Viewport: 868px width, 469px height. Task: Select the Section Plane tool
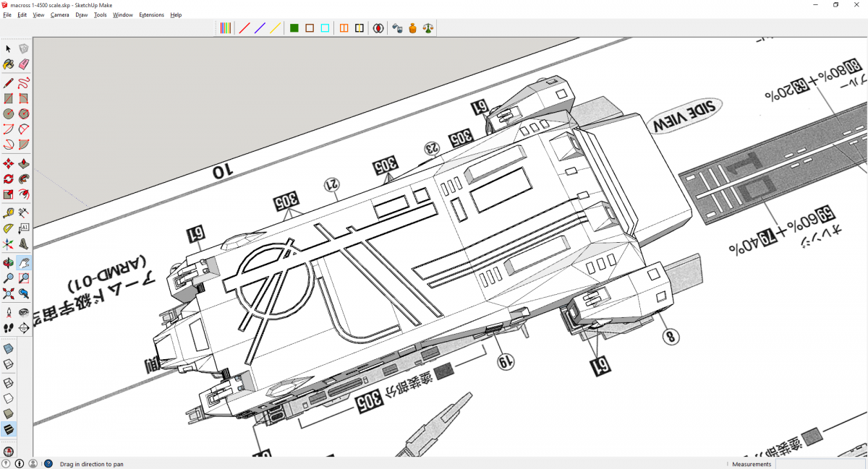tap(24, 328)
